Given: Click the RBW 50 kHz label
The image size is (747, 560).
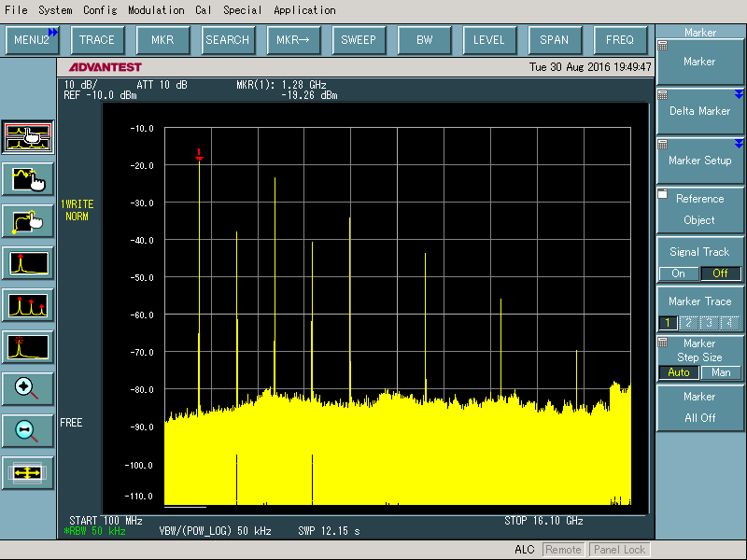Looking at the screenshot, I should [x=95, y=531].
